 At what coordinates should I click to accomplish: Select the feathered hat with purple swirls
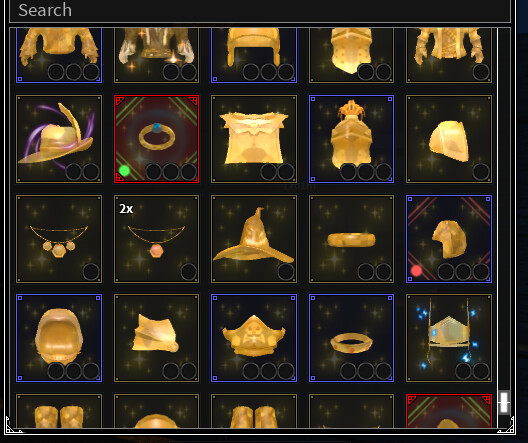[x=59, y=139]
